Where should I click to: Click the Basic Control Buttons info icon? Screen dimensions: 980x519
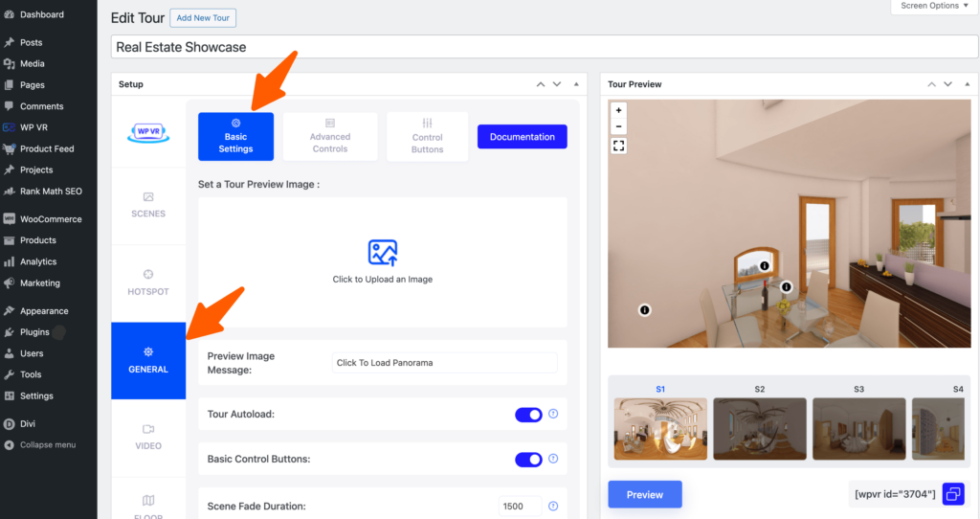[553, 459]
